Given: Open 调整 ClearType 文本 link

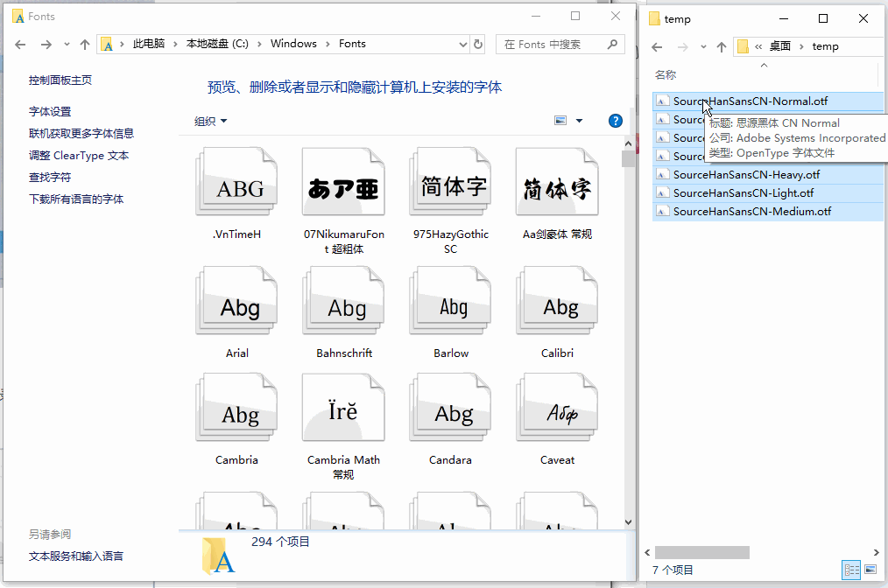Looking at the screenshot, I should click(79, 155).
